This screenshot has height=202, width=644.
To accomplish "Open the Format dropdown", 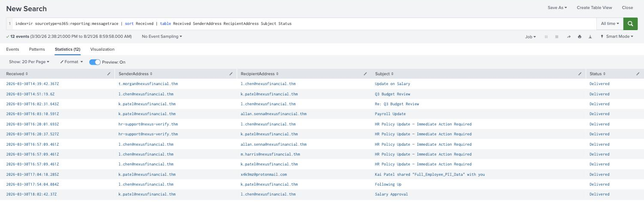I will (71, 62).
